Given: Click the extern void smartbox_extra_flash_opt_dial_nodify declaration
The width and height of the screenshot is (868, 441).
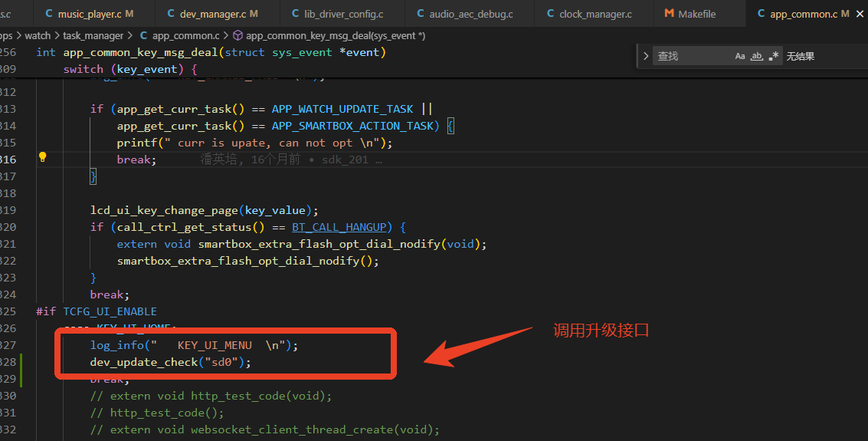Looking at the screenshot, I should point(302,245).
